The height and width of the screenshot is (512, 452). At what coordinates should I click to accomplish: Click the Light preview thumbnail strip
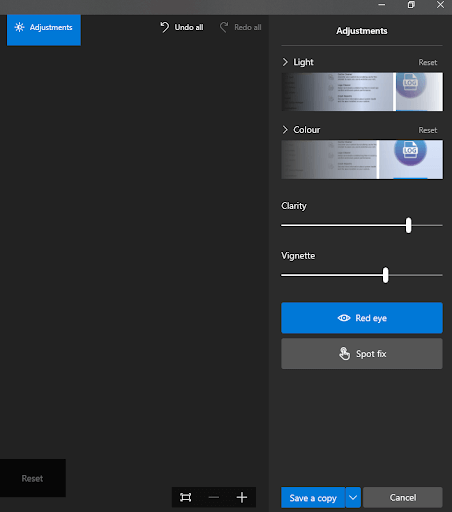[x=362, y=92]
